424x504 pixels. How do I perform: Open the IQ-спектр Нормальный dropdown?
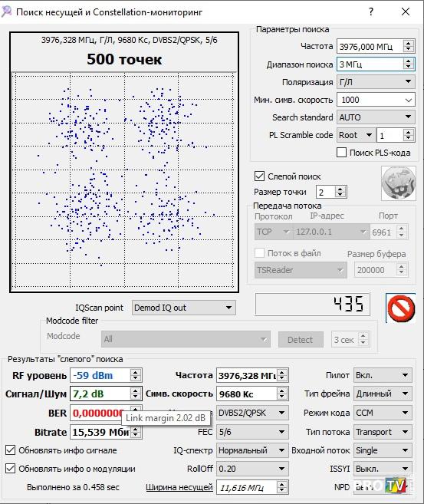251,450
